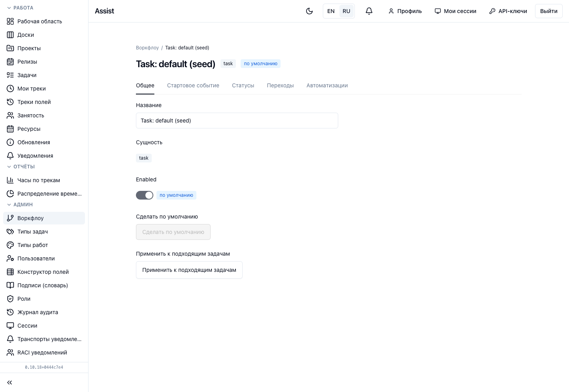This screenshot has width=569, height=392.
Task: Open Мои сессии in the header
Action: [456, 11]
